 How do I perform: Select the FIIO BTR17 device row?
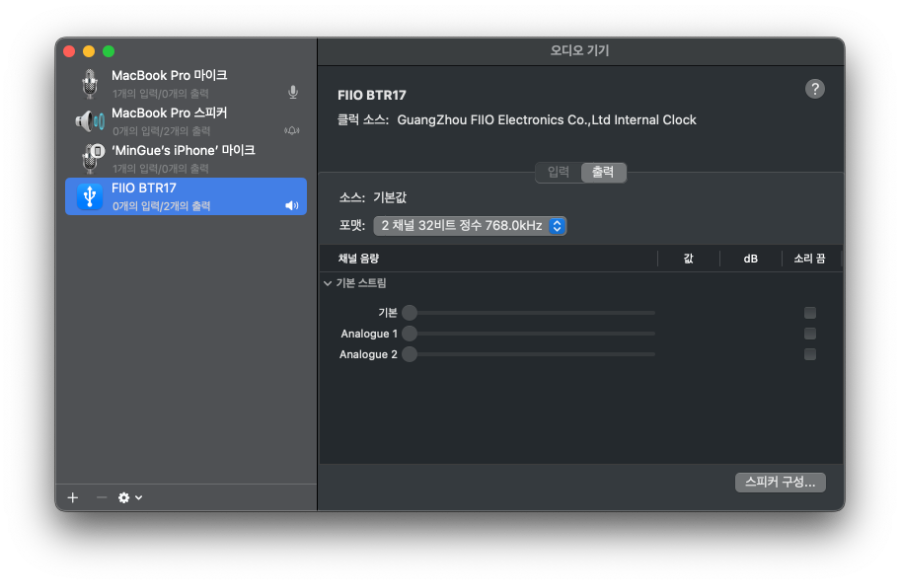click(186, 196)
